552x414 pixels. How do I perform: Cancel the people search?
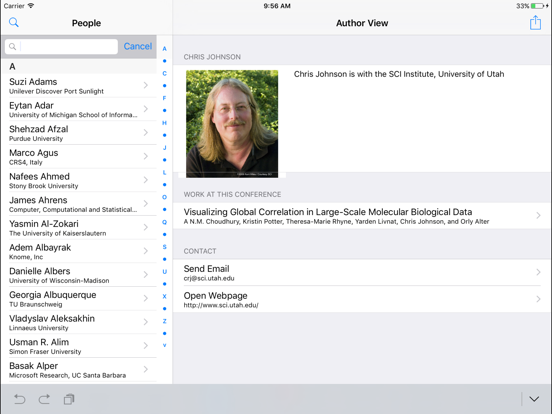(x=138, y=46)
